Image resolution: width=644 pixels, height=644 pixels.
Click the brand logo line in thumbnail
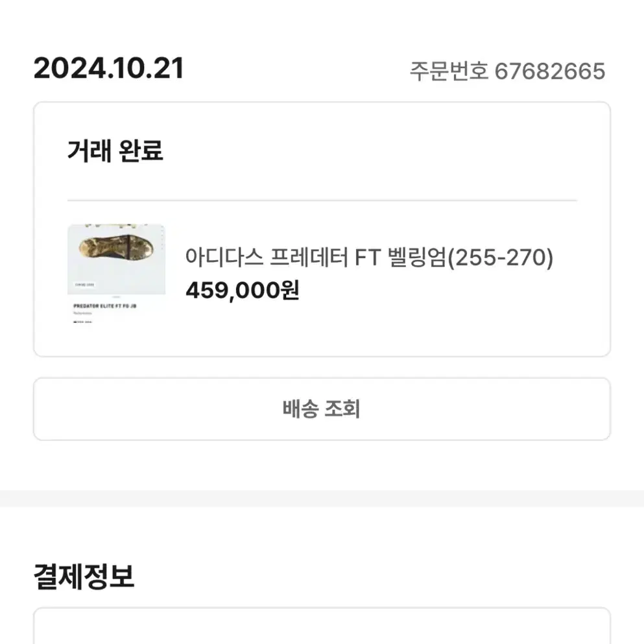(82, 322)
